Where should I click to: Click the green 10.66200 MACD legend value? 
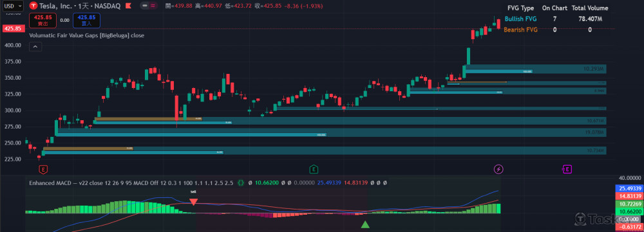(x=267, y=183)
